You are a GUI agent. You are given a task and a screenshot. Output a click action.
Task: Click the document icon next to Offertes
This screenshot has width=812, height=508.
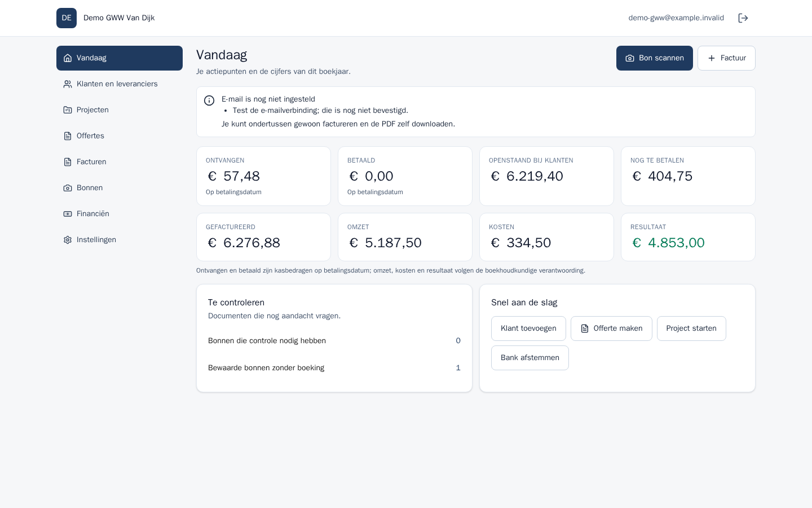click(68, 136)
